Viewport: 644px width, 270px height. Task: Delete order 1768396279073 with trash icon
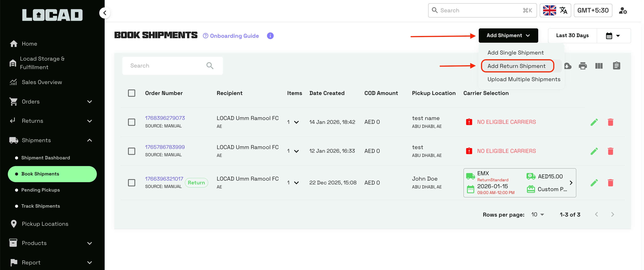click(x=610, y=122)
